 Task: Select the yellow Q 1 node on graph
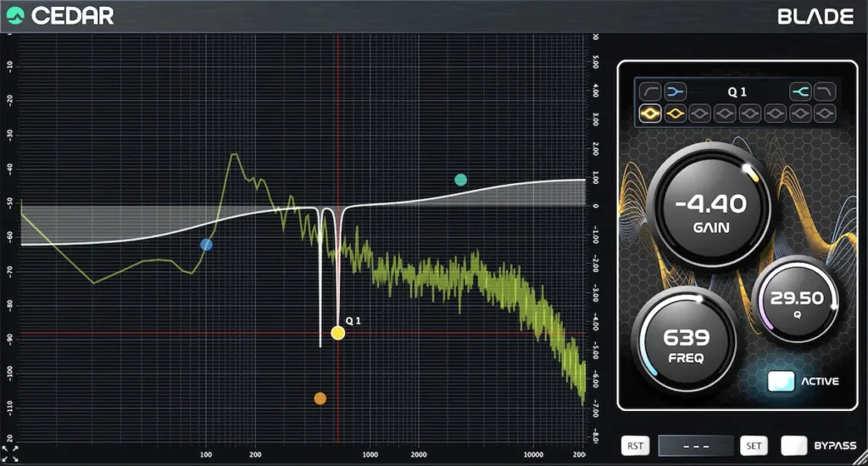(x=337, y=333)
